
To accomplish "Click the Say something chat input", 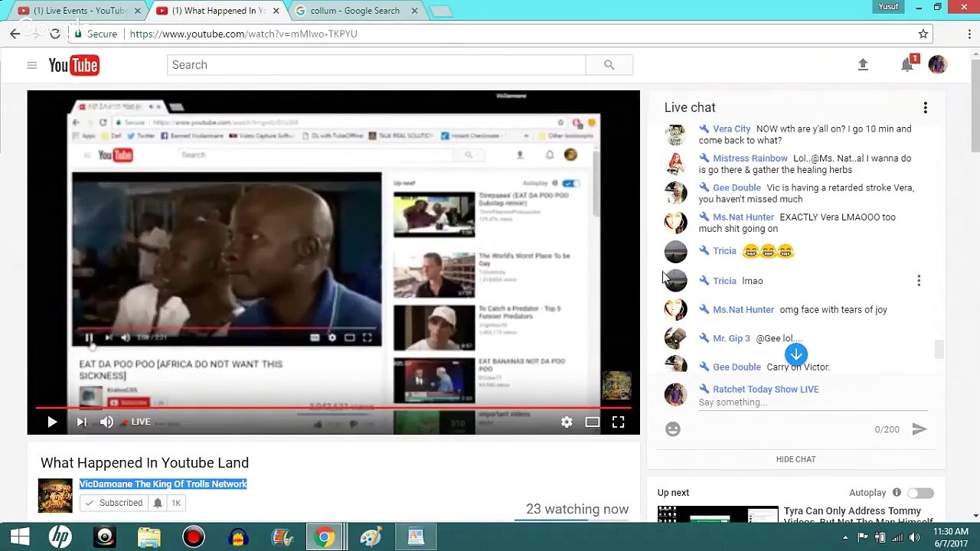I will [812, 403].
